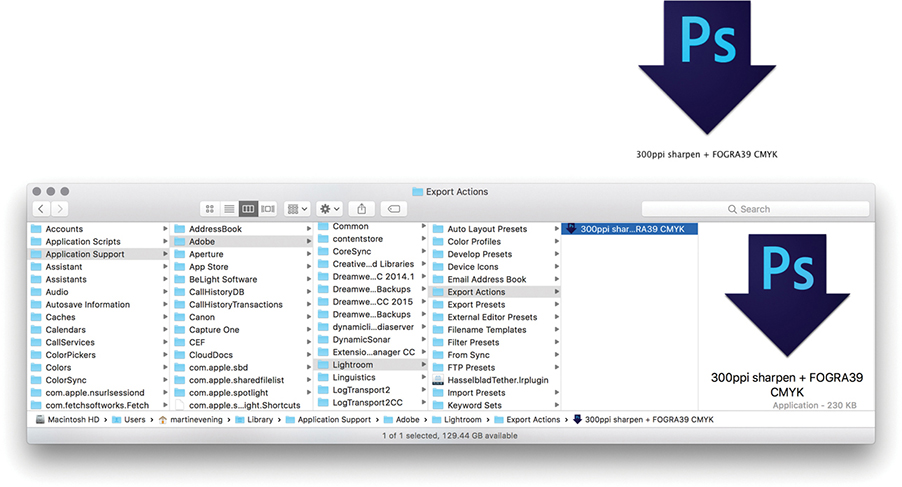This screenshot has width=902, height=487.
Task: Select Export Actions folder in fourth column
Action: 495,292
